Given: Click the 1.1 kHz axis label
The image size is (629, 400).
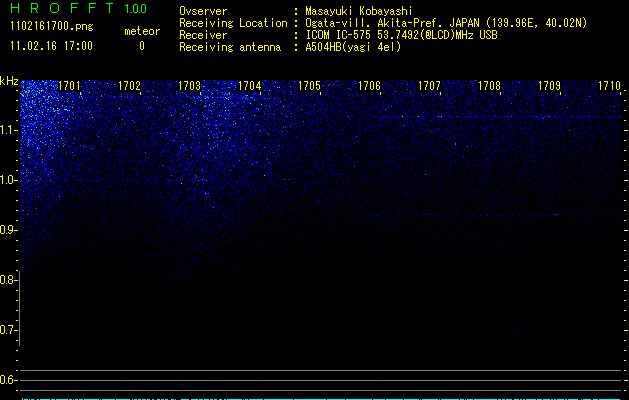Looking at the screenshot, I should pyautogui.click(x=8, y=130).
